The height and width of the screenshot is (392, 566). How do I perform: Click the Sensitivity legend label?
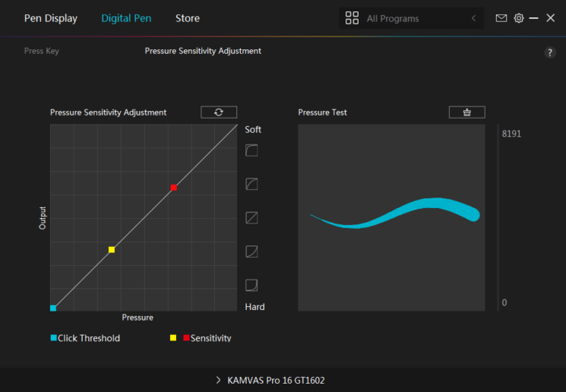click(x=210, y=338)
